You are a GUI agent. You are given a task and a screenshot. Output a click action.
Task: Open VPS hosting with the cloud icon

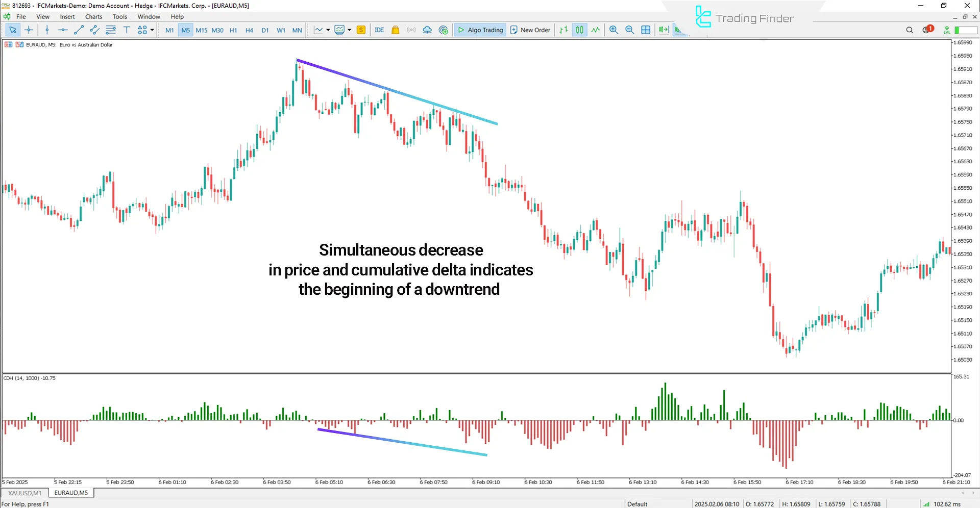(x=427, y=30)
